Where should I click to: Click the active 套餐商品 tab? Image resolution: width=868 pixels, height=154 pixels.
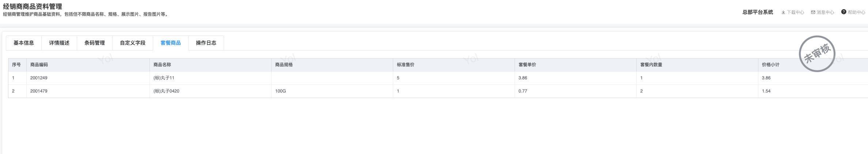tap(171, 43)
